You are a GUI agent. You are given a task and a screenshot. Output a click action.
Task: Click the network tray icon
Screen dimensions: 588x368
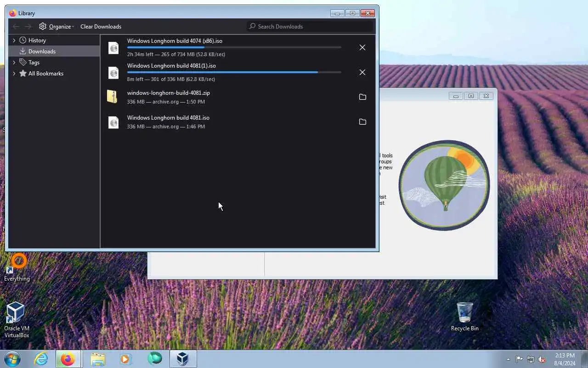tap(531, 359)
